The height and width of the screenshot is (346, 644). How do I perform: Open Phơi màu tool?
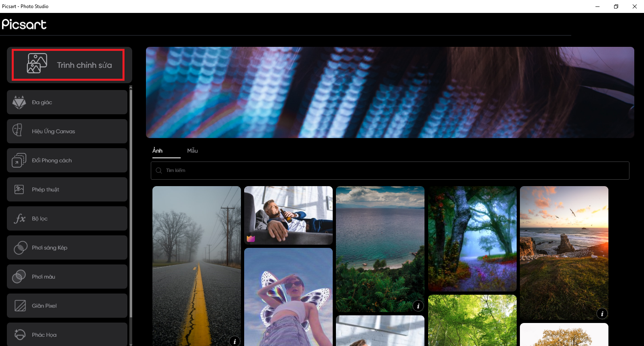coord(67,277)
